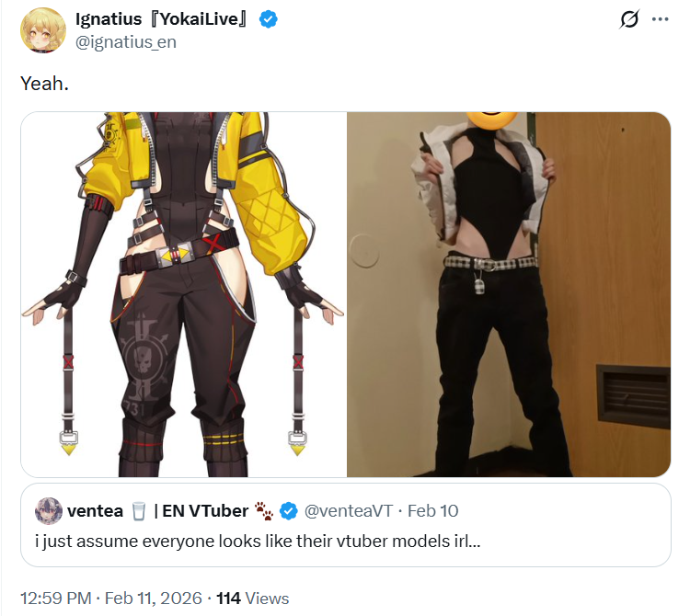Open Ignatius profile avatar

click(43, 30)
